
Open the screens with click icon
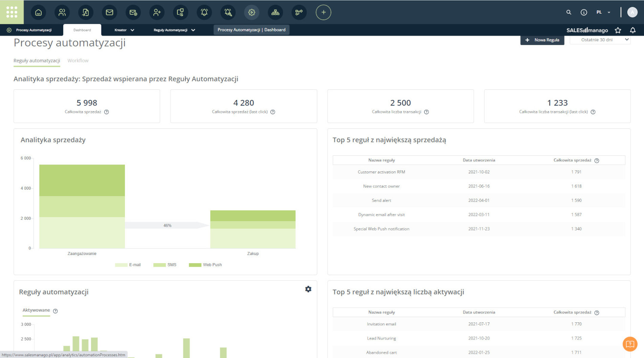(181, 12)
